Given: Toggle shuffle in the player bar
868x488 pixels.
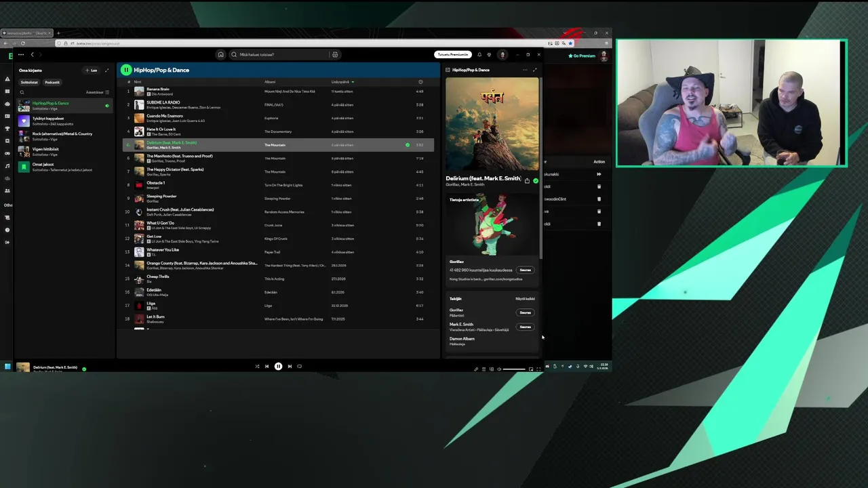Looking at the screenshot, I should click(x=257, y=367).
